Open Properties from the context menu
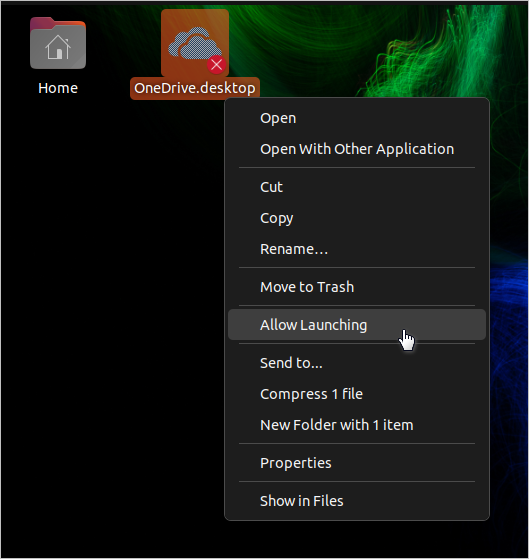This screenshot has width=529, height=559. point(357,463)
